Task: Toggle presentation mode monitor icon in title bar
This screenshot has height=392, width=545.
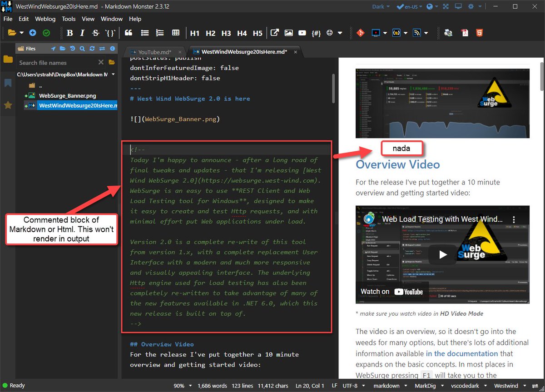Action: (458, 6)
